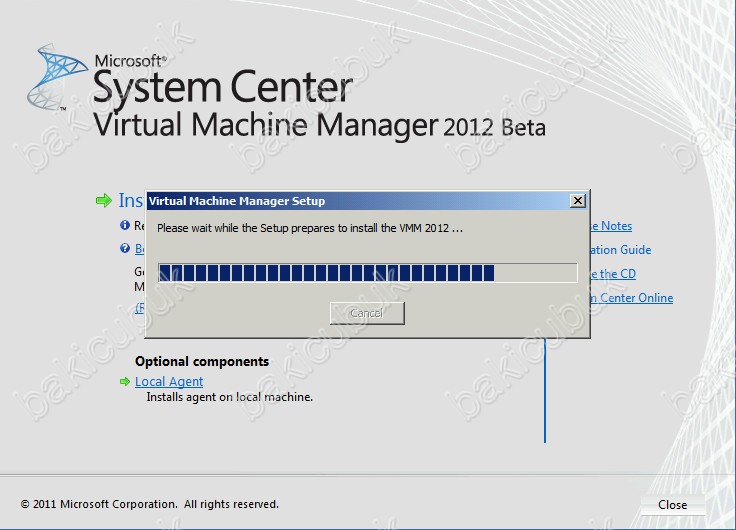Click the green arrow beside Local Agent

click(x=125, y=382)
